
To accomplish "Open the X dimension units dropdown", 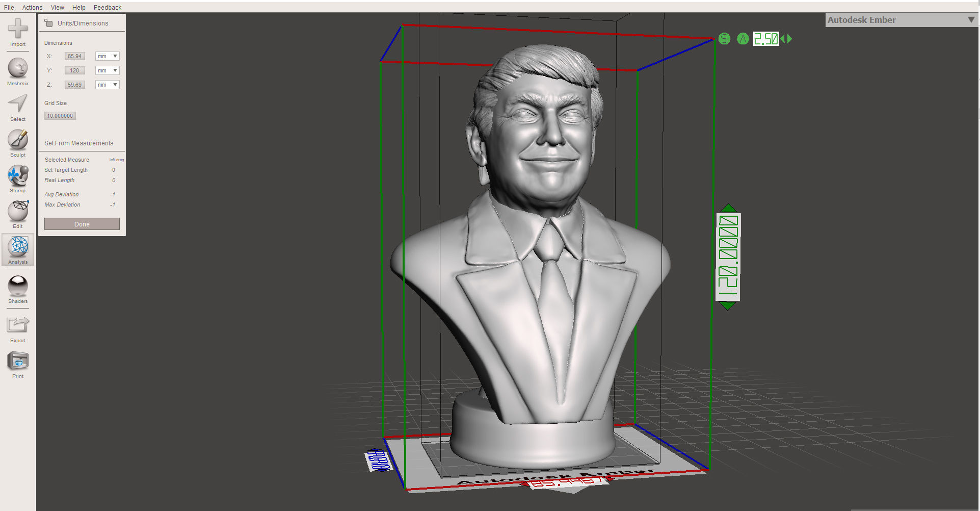I will point(107,56).
